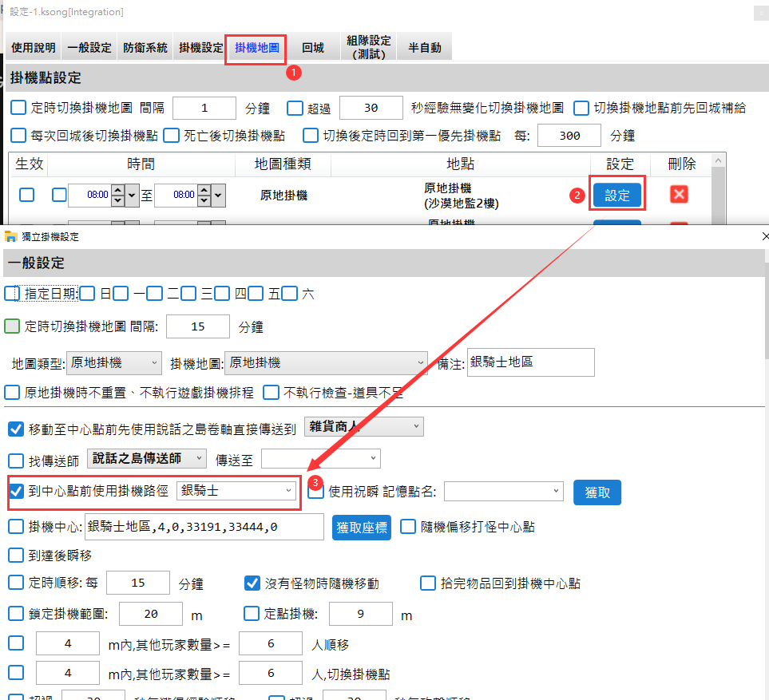Click the folder icon in dialog title

pyautogui.click(x=10, y=237)
